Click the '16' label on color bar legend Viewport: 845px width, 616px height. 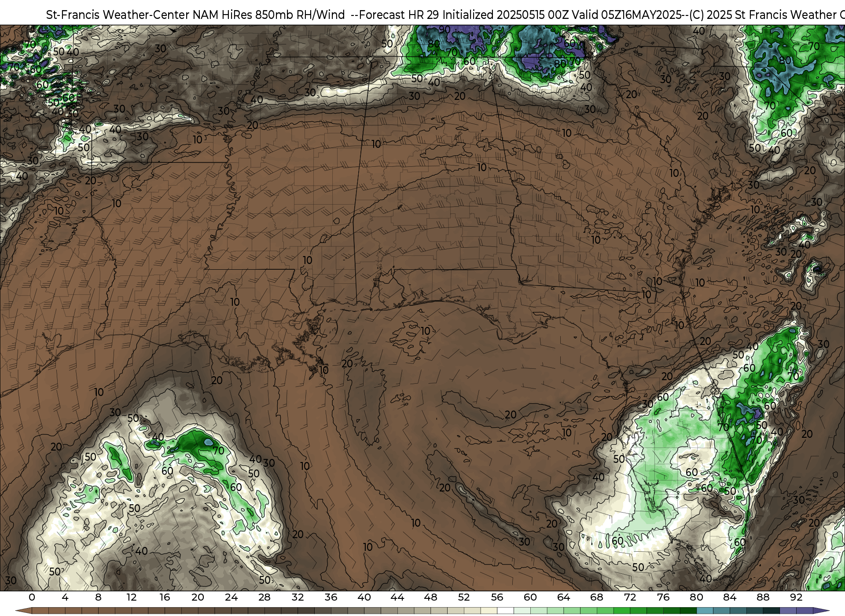(165, 598)
